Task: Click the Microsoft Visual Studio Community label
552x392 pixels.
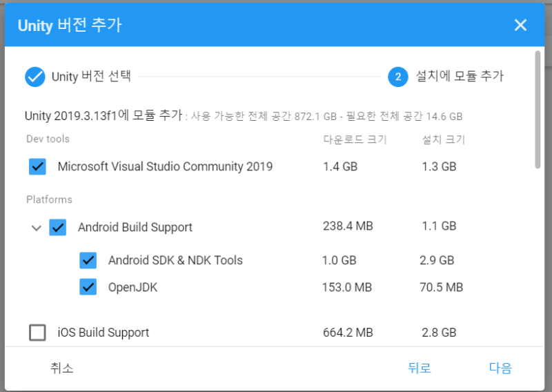Action: [165, 166]
